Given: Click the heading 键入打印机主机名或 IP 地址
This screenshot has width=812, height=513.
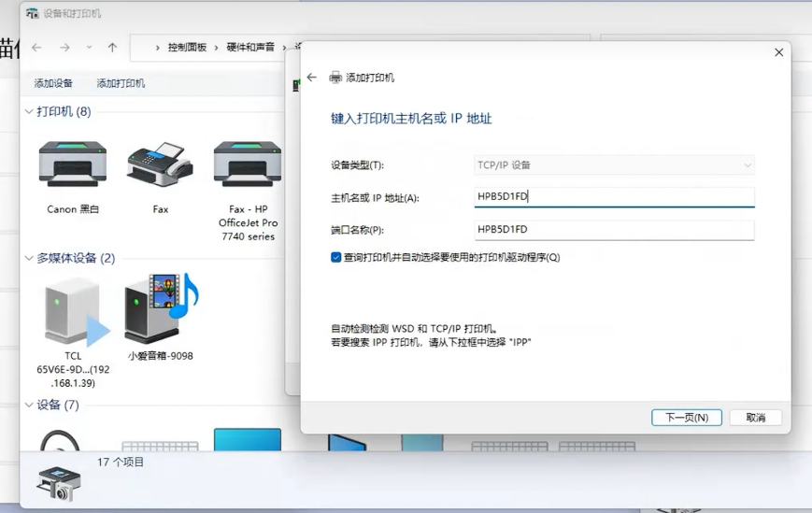Looking at the screenshot, I should (411, 119).
